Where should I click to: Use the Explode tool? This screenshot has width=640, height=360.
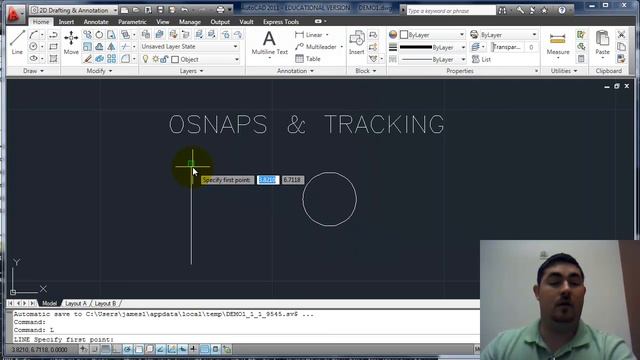(99, 59)
